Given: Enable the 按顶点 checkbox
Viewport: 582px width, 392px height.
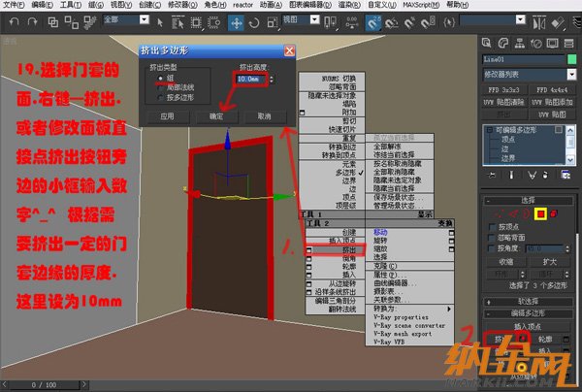Looking at the screenshot, I should click(x=492, y=227).
